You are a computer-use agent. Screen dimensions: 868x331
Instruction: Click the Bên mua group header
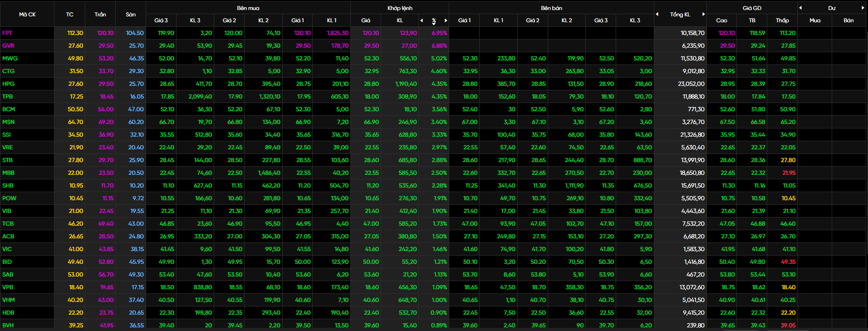[x=248, y=8]
